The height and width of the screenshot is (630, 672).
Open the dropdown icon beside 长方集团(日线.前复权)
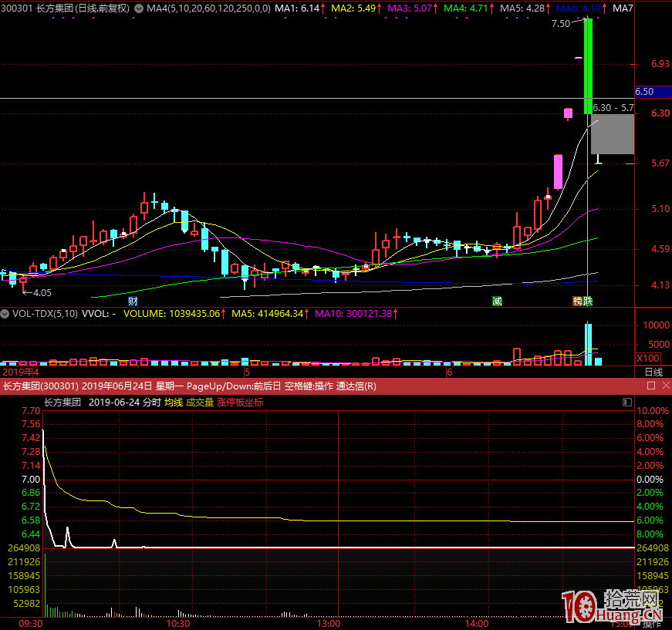click(139, 8)
